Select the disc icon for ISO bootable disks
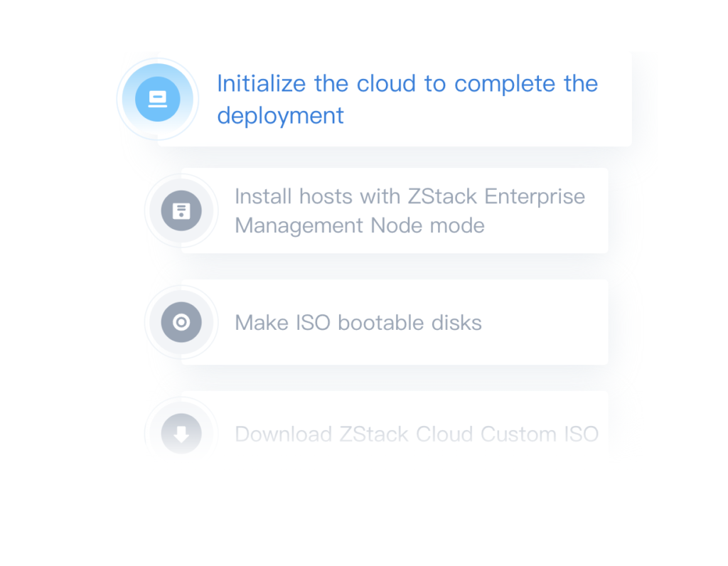Screen dimensions: 728x566 181,322
